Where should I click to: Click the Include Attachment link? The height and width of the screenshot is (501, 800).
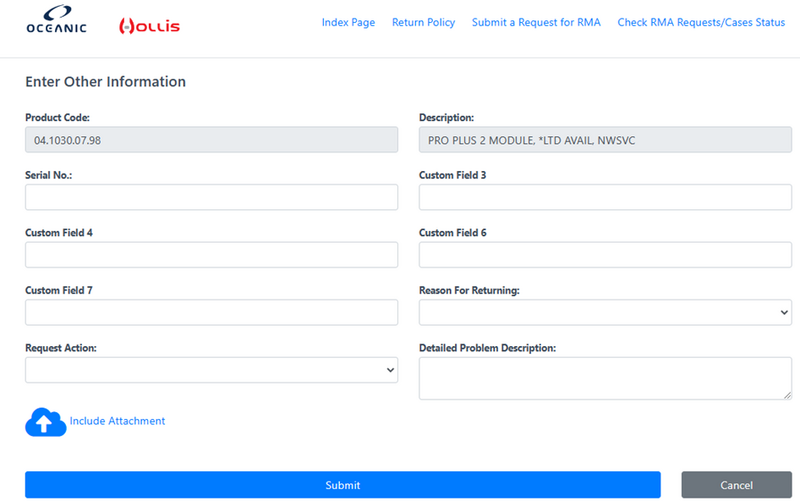point(117,421)
